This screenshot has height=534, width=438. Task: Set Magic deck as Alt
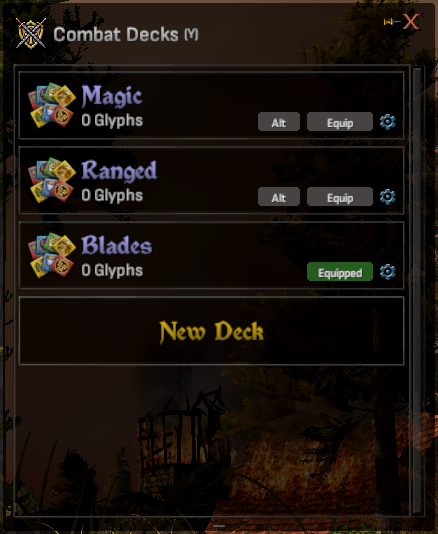click(279, 122)
